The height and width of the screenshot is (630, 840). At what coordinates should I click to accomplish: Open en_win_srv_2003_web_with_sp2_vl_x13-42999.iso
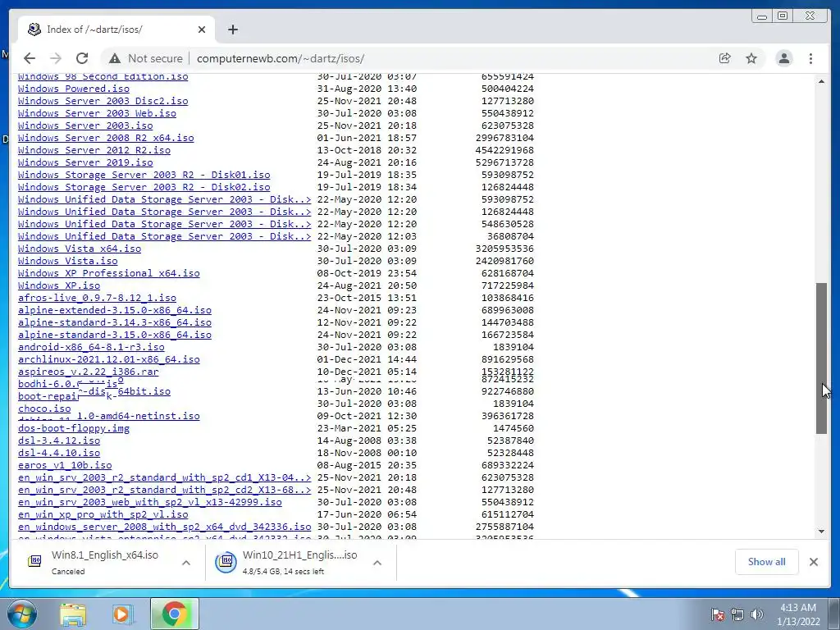pos(150,503)
